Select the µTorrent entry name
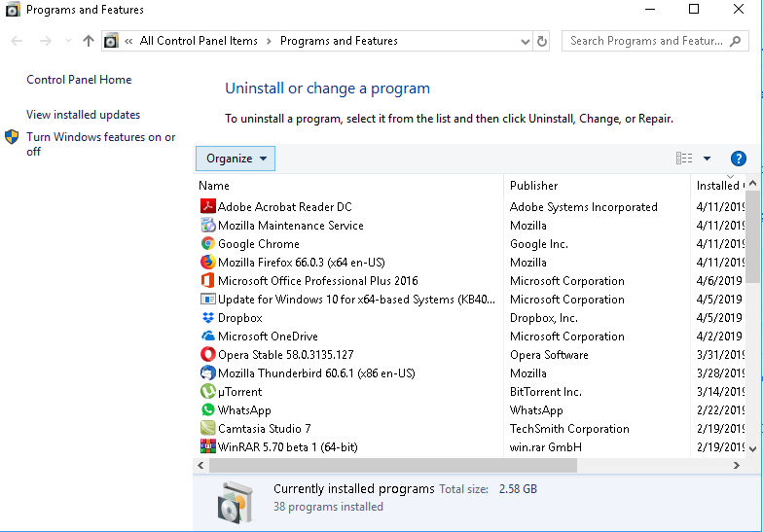763x532 pixels. [x=239, y=391]
